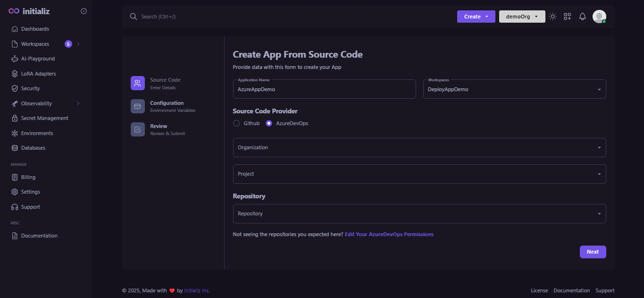
Task: Open the License footer link
Action: pos(539,290)
